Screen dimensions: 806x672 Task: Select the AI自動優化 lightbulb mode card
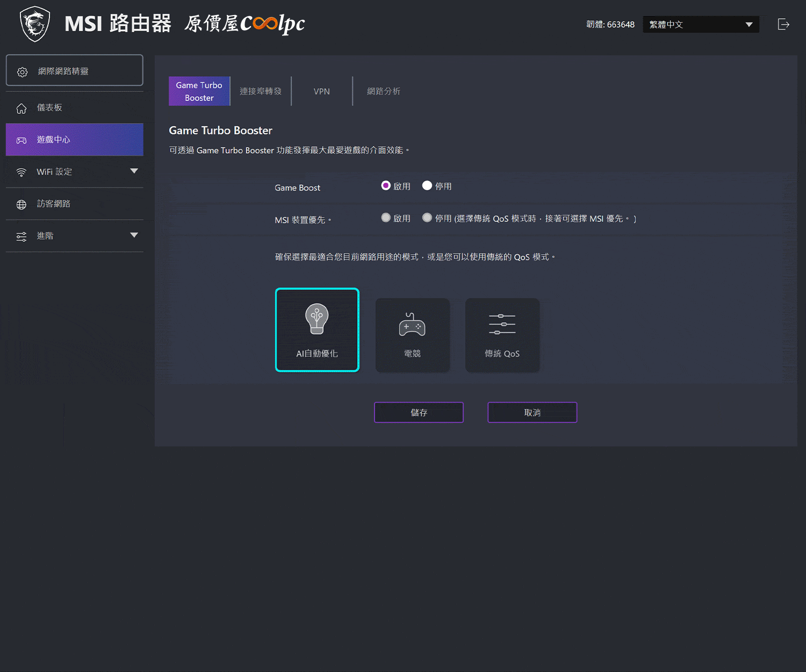coord(317,330)
